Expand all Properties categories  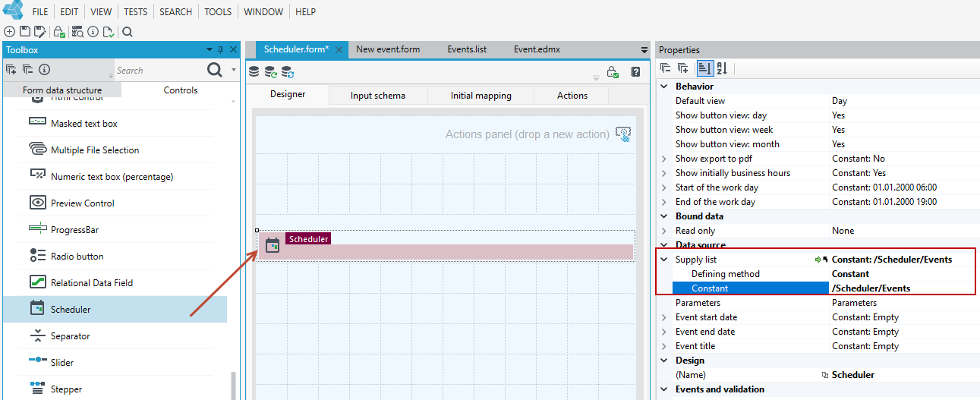[x=682, y=68]
